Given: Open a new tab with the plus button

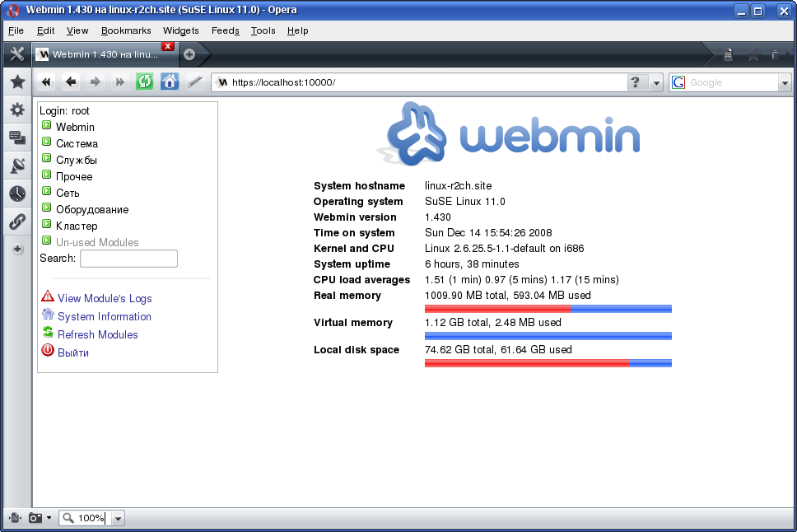Looking at the screenshot, I should click(x=189, y=54).
